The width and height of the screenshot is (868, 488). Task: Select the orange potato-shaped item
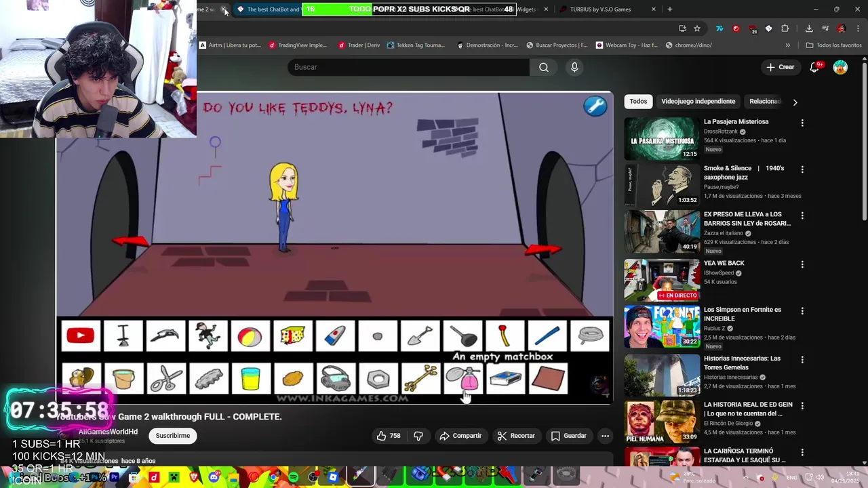(x=293, y=378)
